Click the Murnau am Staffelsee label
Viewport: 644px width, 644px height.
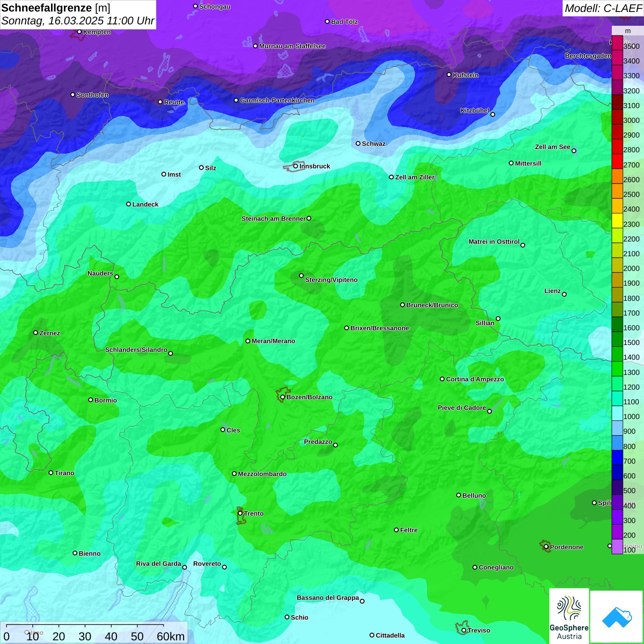click(x=293, y=46)
